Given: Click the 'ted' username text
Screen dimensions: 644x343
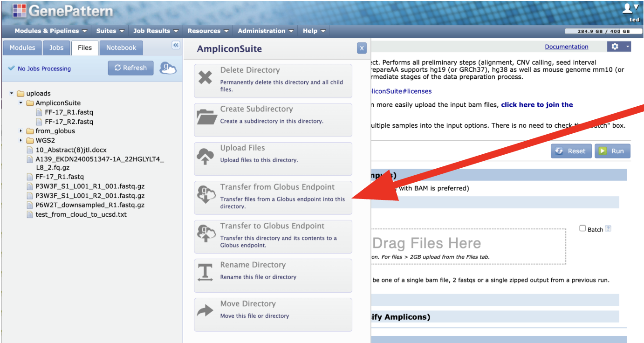Looking at the screenshot, I should pyautogui.click(x=634, y=20).
